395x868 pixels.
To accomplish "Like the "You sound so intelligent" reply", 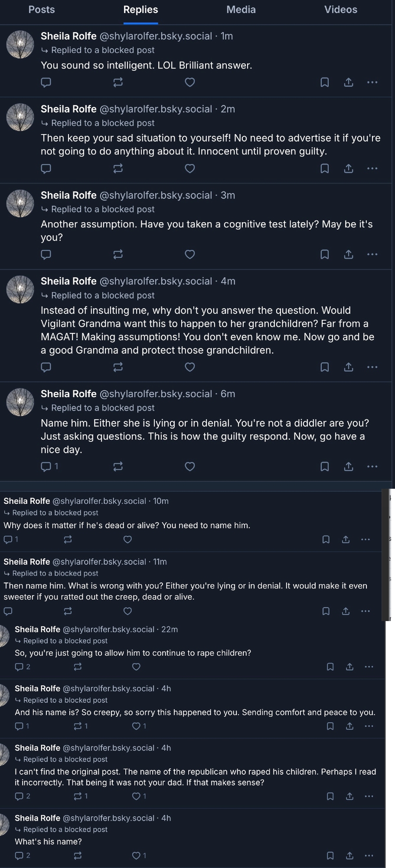I will 190,82.
